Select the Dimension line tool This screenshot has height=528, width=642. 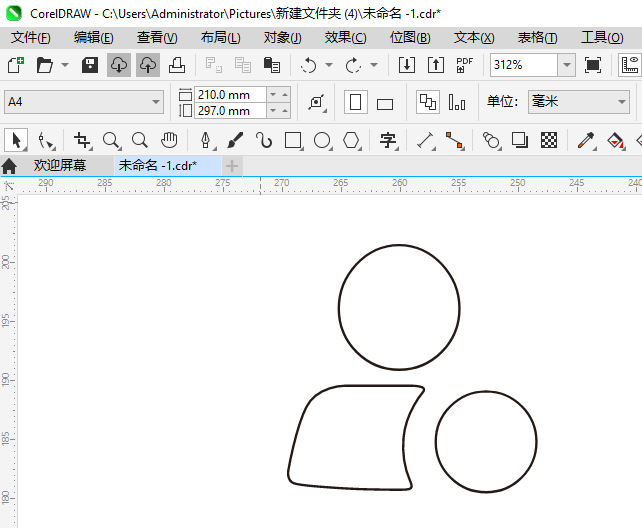click(x=425, y=141)
